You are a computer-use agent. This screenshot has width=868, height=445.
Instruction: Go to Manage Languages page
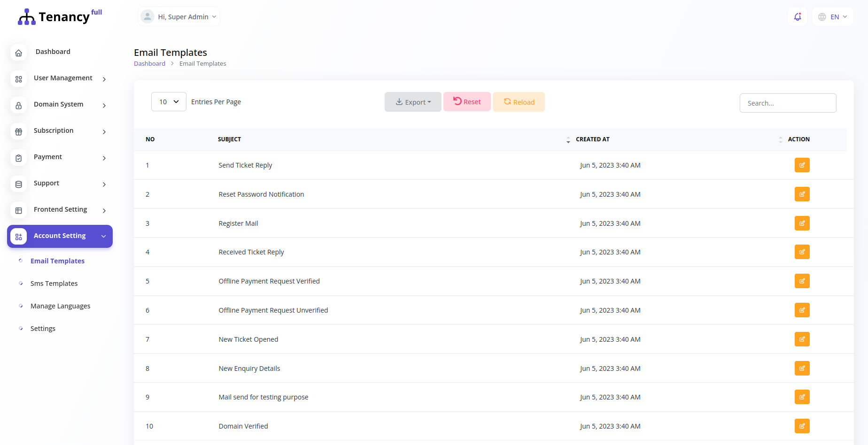click(x=60, y=306)
